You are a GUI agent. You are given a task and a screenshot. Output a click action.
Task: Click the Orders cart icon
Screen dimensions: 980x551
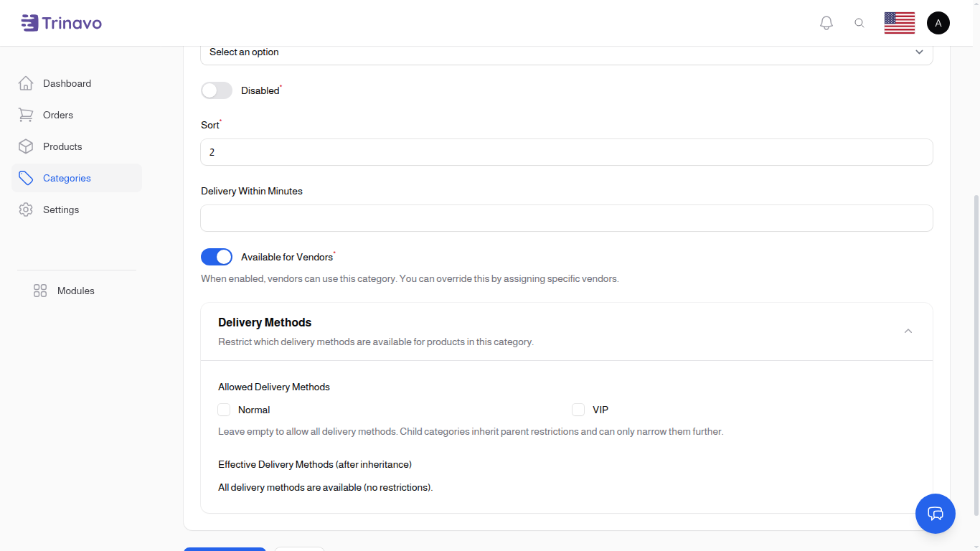pyautogui.click(x=26, y=115)
